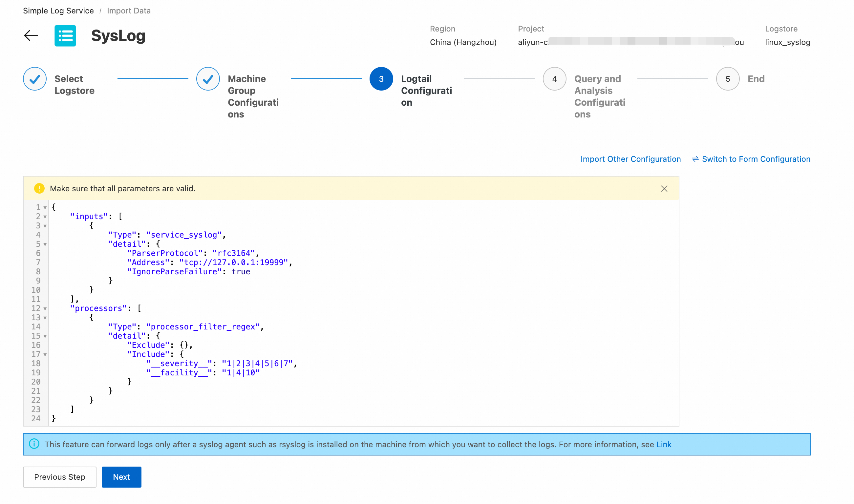Collapse the "detail" block on line 5
The image size is (854, 504).
(45, 244)
